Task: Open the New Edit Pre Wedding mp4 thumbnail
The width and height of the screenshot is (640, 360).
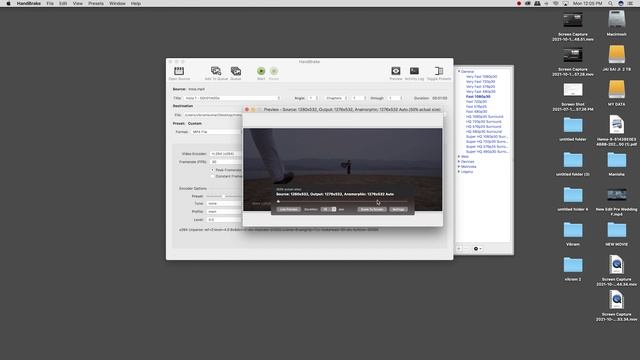Action: (616, 195)
